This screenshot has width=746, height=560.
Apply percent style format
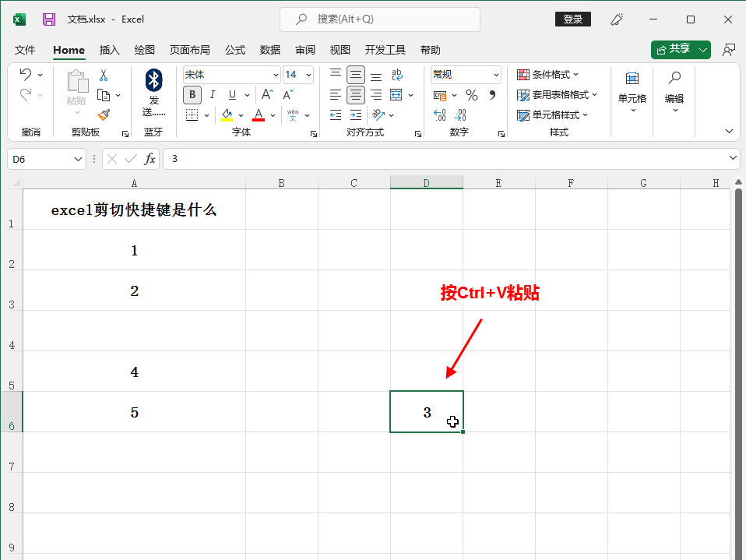click(x=471, y=95)
